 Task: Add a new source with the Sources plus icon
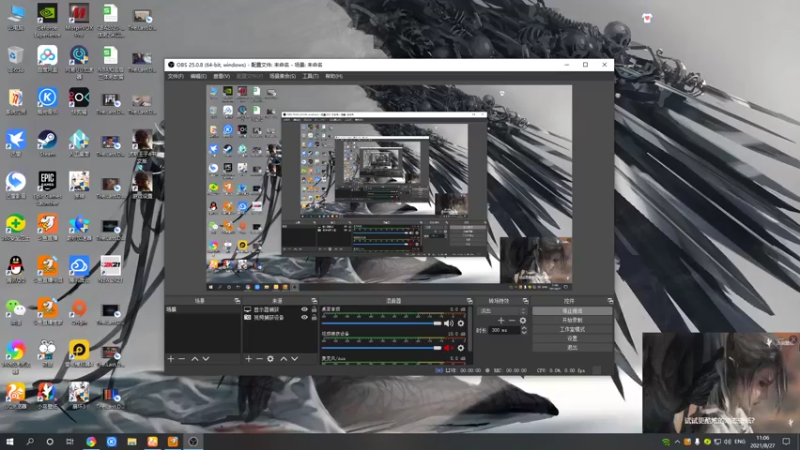point(248,359)
